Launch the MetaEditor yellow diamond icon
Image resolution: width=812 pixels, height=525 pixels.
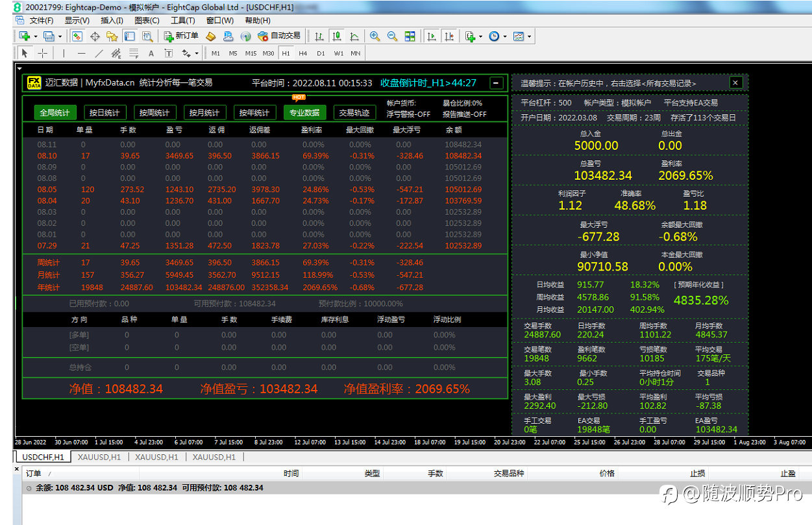[211, 36]
